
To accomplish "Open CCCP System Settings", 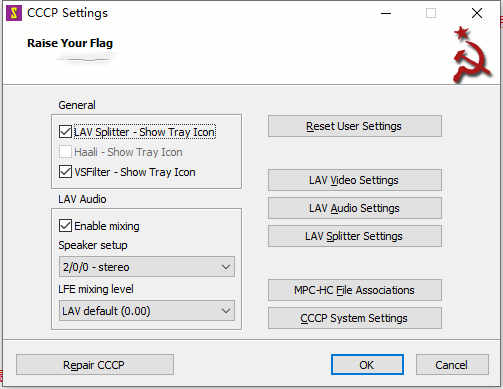I will pyautogui.click(x=355, y=318).
